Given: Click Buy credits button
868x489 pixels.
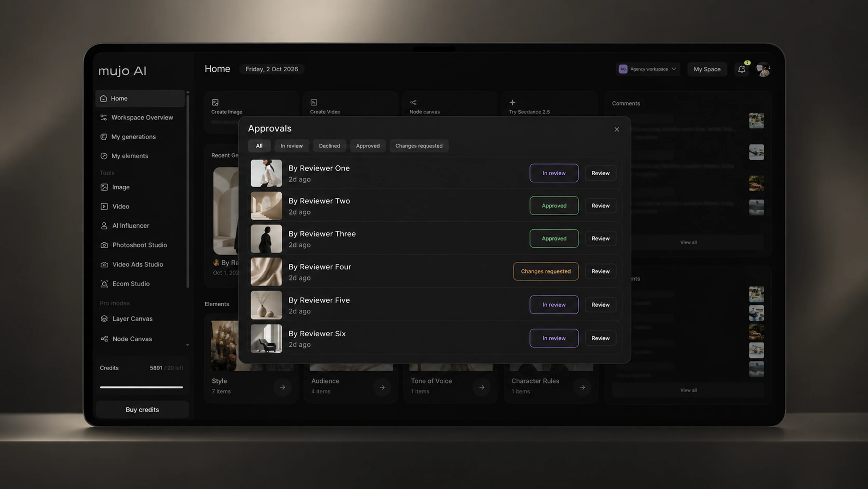Looking at the screenshot, I should point(142,410).
